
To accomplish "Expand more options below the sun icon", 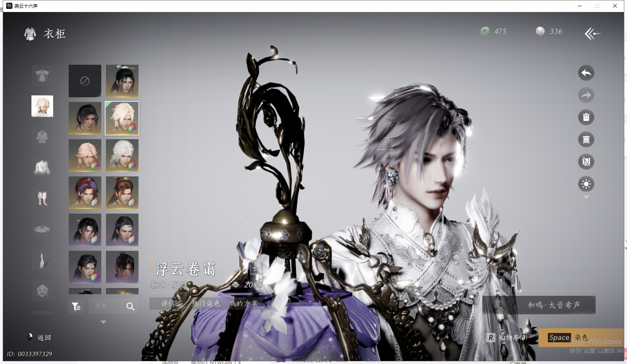I will click(x=586, y=197).
